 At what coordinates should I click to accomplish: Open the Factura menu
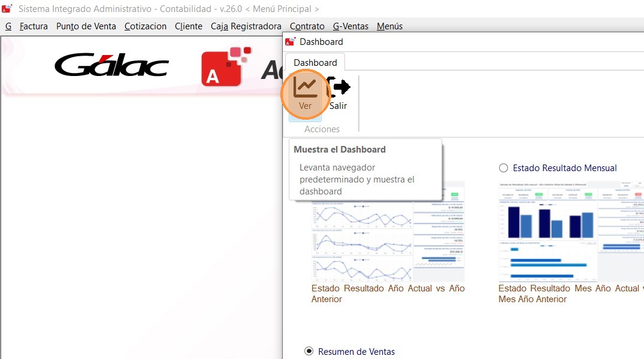pos(34,26)
